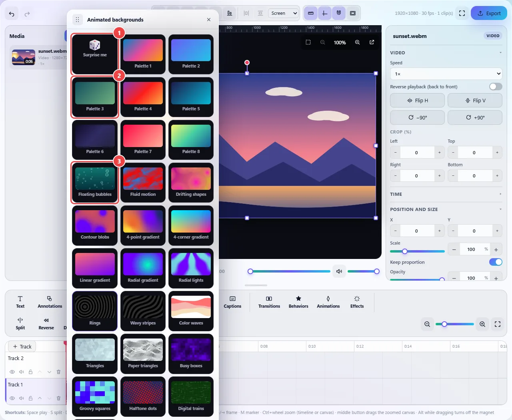Fit the timeline to view
The width and height of the screenshot is (512, 420).
pyautogui.click(x=498, y=324)
